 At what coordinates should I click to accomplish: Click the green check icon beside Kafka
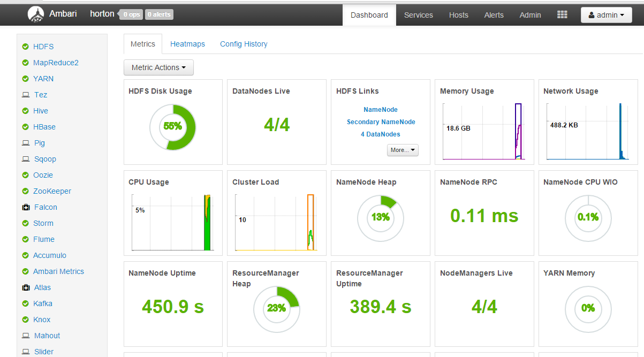pos(25,304)
